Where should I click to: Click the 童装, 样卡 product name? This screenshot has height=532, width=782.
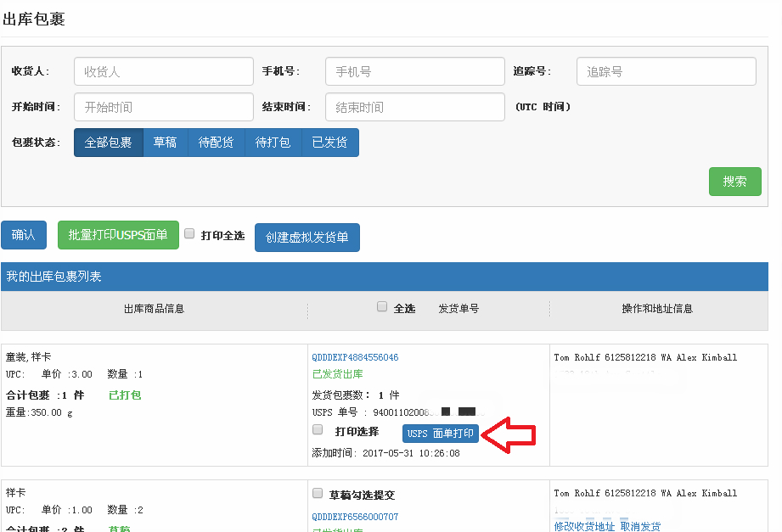click(28, 357)
